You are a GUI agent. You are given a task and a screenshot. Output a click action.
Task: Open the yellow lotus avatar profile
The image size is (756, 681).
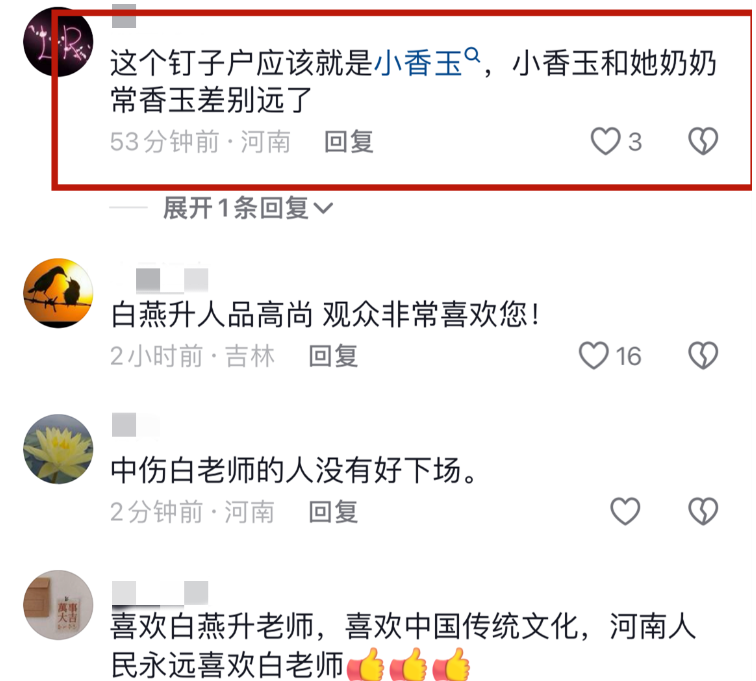click(x=58, y=449)
